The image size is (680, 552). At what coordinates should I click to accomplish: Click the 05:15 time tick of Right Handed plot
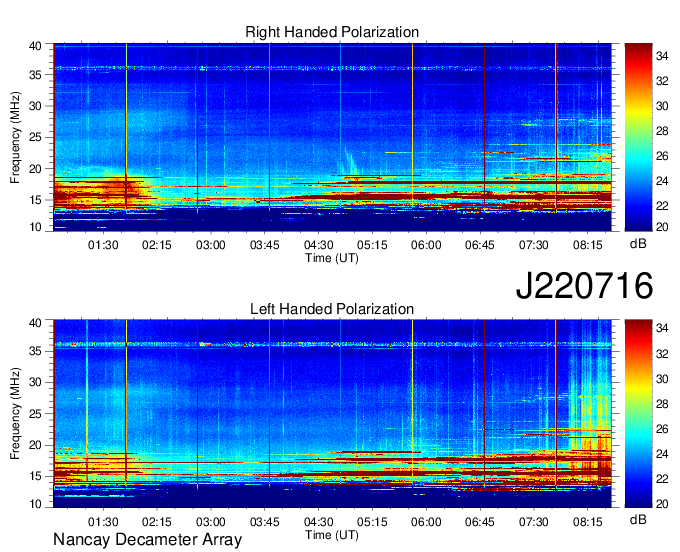tap(372, 245)
